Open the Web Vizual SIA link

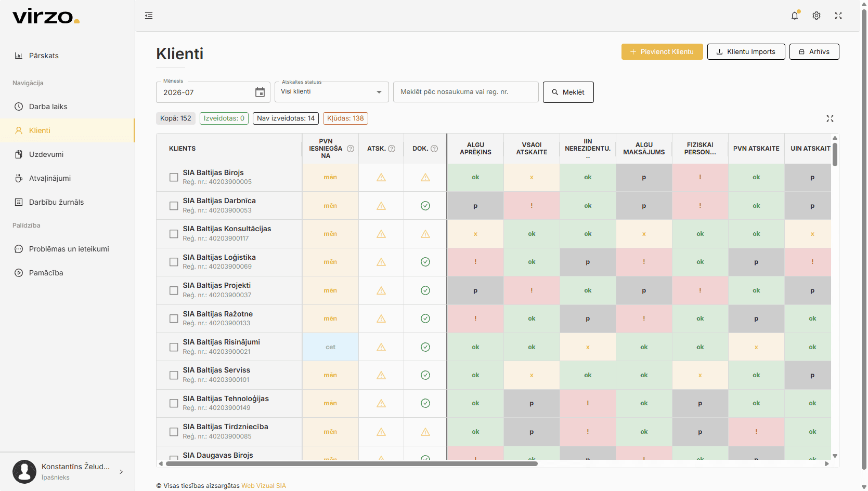pyautogui.click(x=264, y=486)
